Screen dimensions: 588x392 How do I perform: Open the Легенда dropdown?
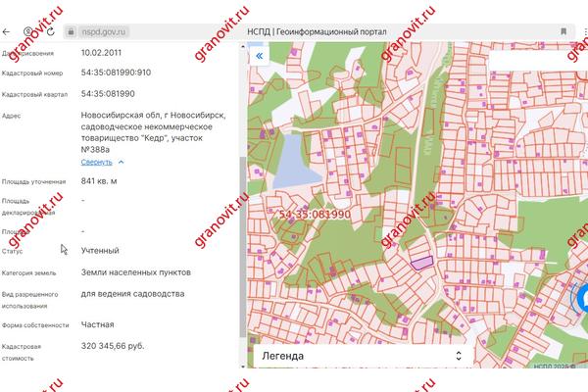click(x=358, y=356)
